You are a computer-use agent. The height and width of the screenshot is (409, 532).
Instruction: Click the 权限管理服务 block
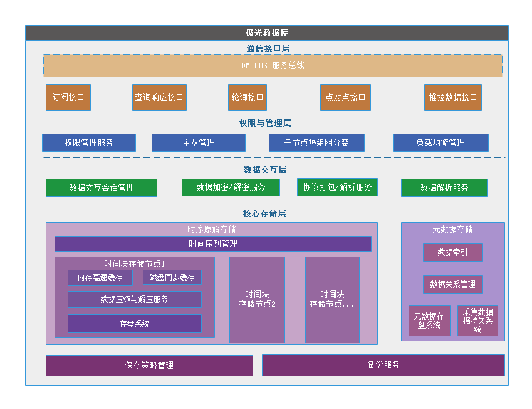coord(89,142)
